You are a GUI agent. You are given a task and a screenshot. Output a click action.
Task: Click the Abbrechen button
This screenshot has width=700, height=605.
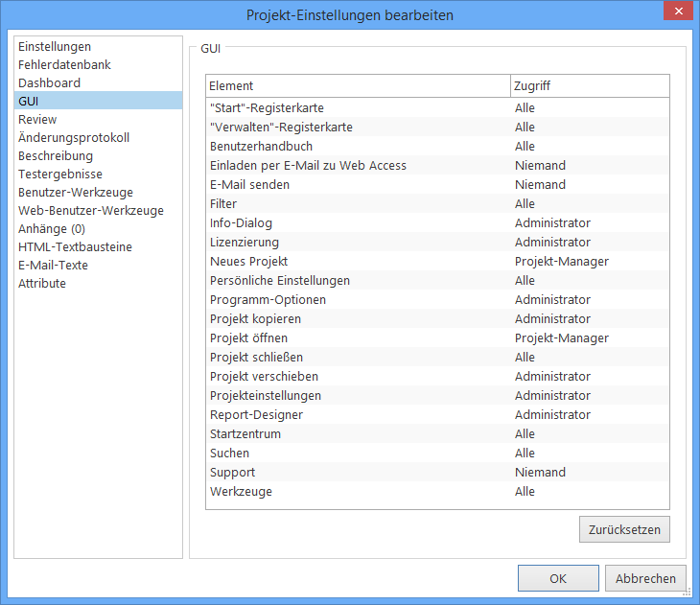coord(645,578)
